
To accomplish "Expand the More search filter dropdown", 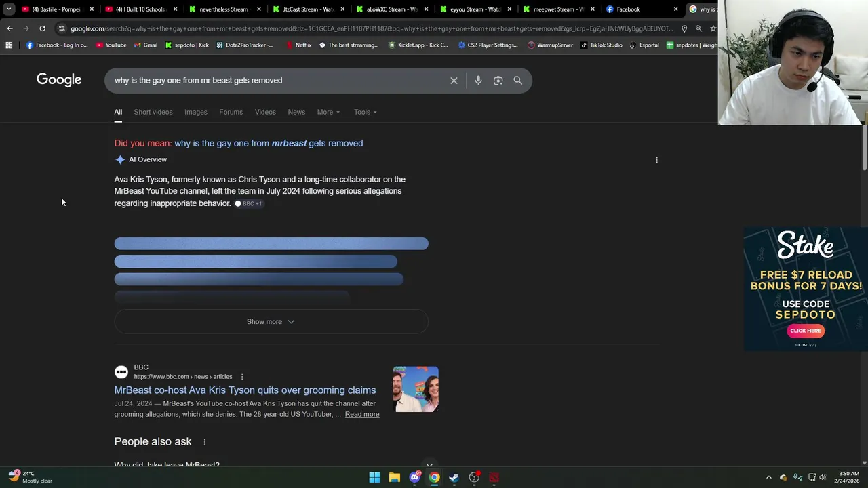I will 328,112.
